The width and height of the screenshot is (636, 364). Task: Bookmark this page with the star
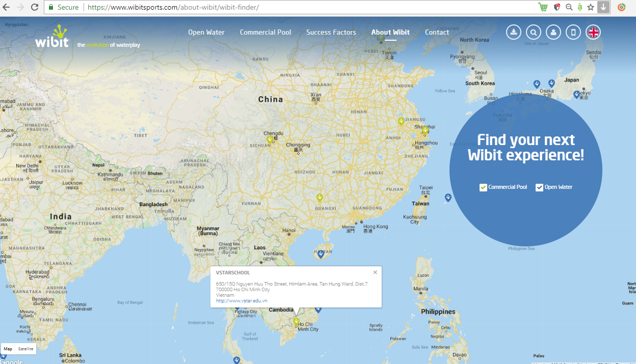[591, 7]
